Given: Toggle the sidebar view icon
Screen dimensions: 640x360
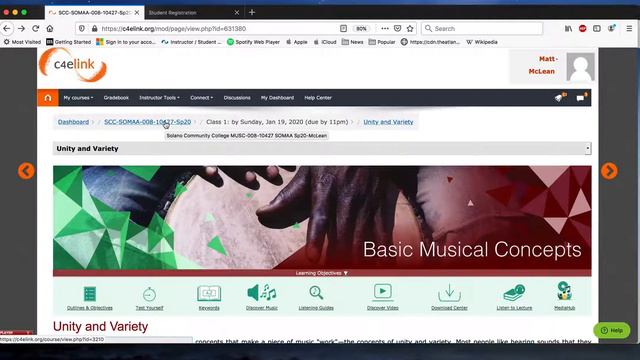Looking at the screenshot, I should [597, 29].
